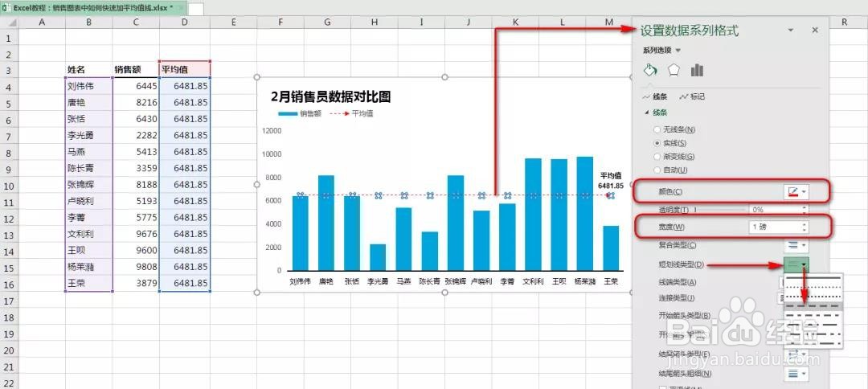Select the 平均值 header cell in D3
The height and width of the screenshot is (389, 868).
[x=185, y=69]
